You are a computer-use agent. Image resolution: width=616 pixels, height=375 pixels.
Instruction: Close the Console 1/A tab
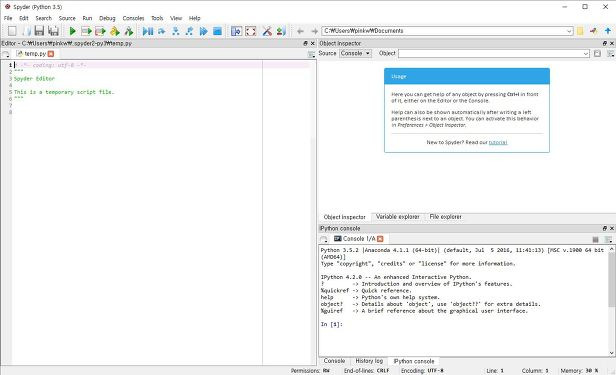380,239
